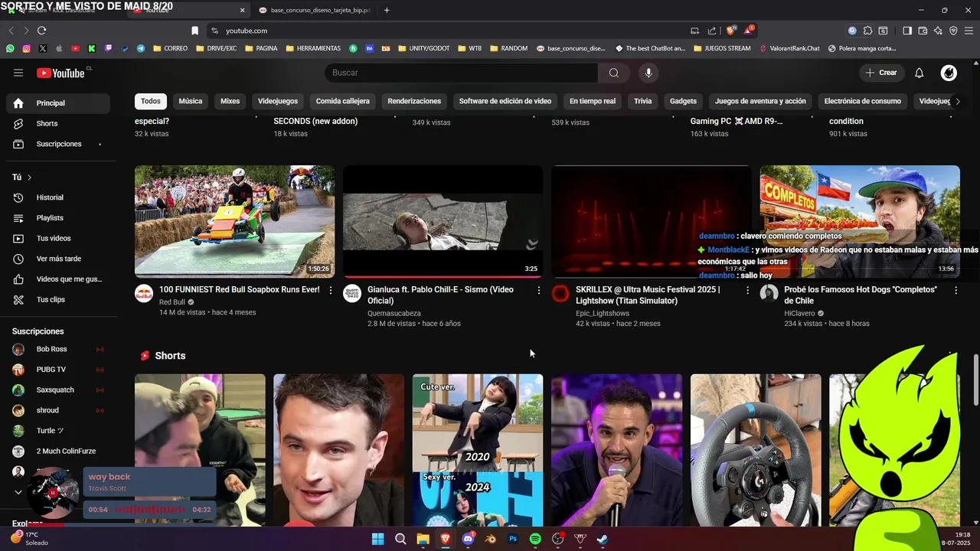
Task: Click the share icon in the address bar
Action: 712,31
